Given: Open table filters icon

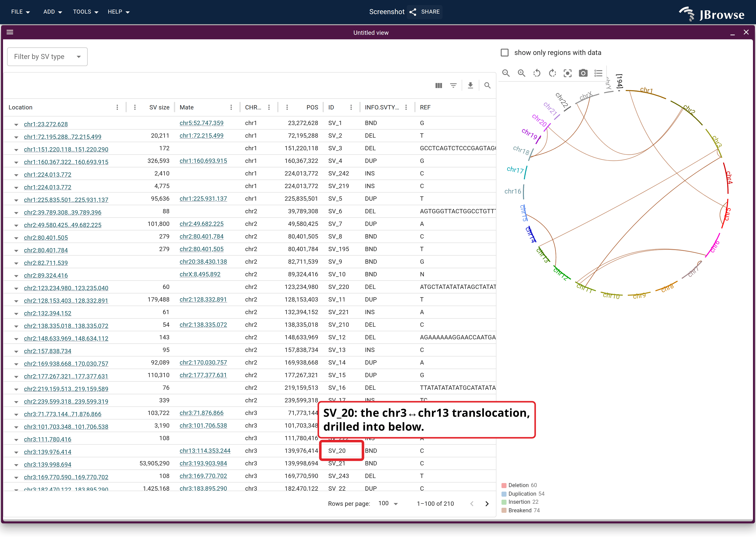Looking at the screenshot, I should click(x=453, y=86).
